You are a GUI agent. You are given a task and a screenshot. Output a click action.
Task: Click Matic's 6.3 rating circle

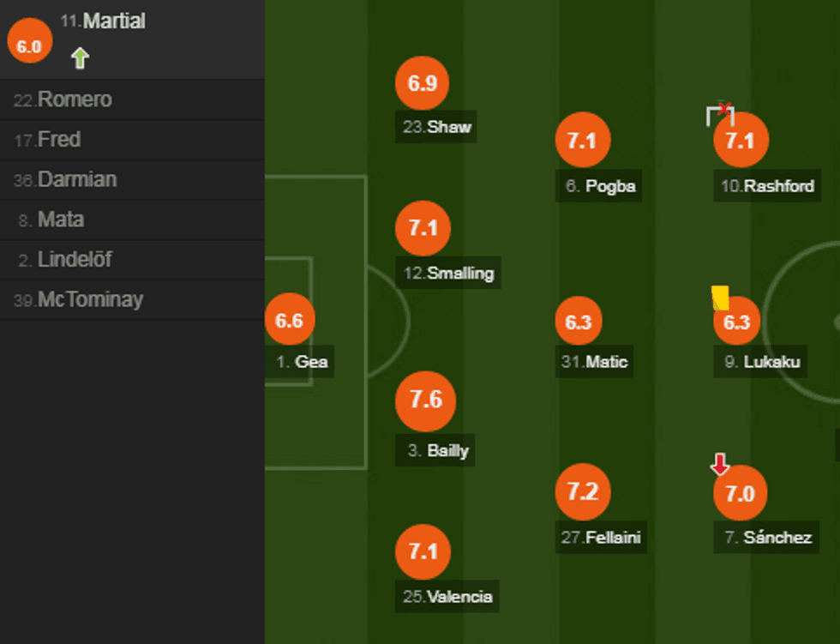tap(579, 322)
